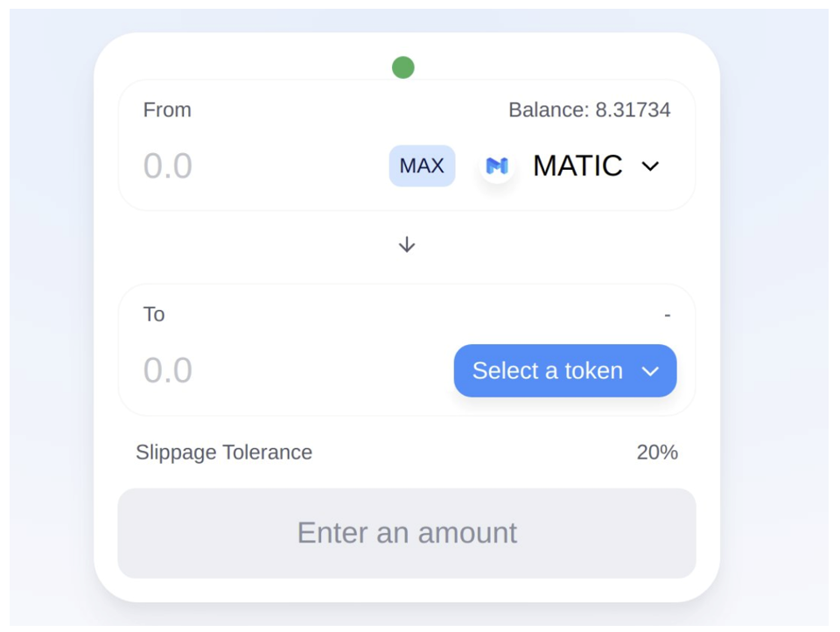This screenshot has width=840, height=632.
Task: Click the chevron inside Select a token
Action: [650, 371]
